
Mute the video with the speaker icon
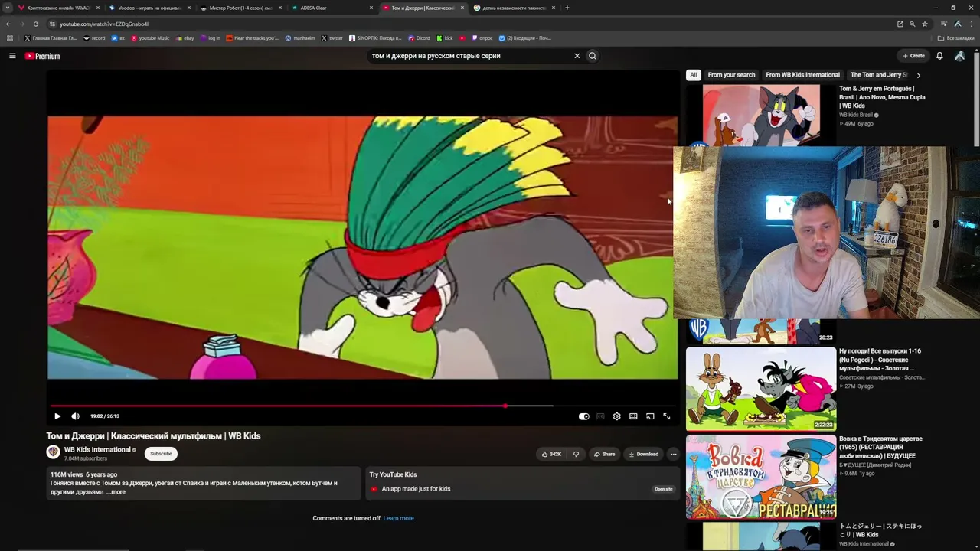click(75, 416)
